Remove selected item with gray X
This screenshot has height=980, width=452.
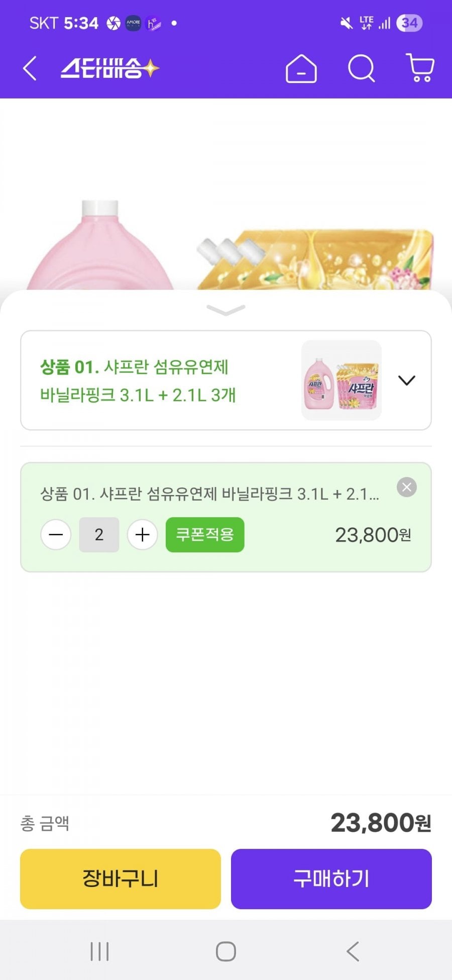tap(407, 487)
